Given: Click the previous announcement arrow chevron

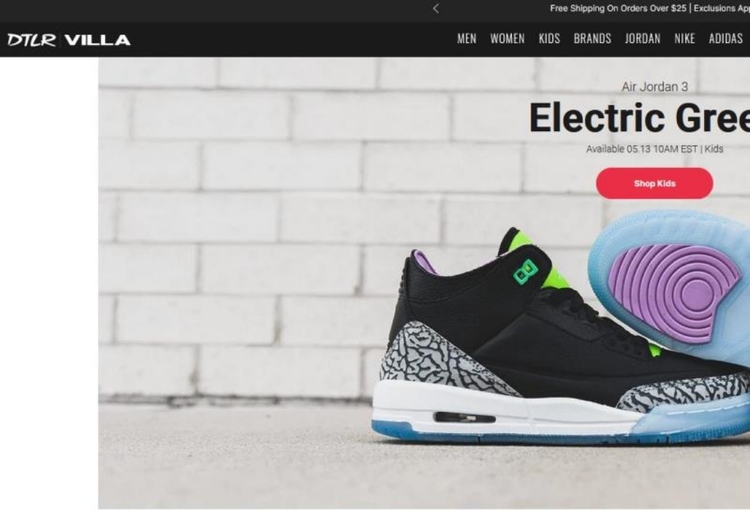Looking at the screenshot, I should [436, 8].
